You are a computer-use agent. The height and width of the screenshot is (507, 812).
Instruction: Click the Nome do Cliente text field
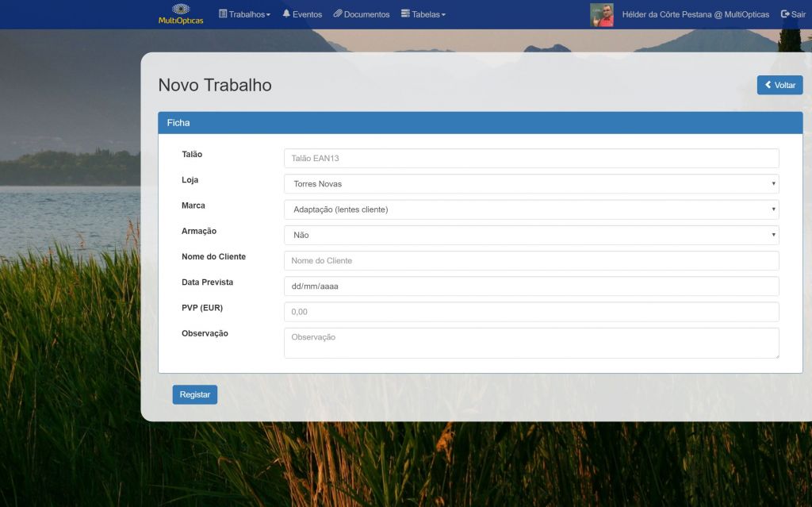(x=531, y=260)
